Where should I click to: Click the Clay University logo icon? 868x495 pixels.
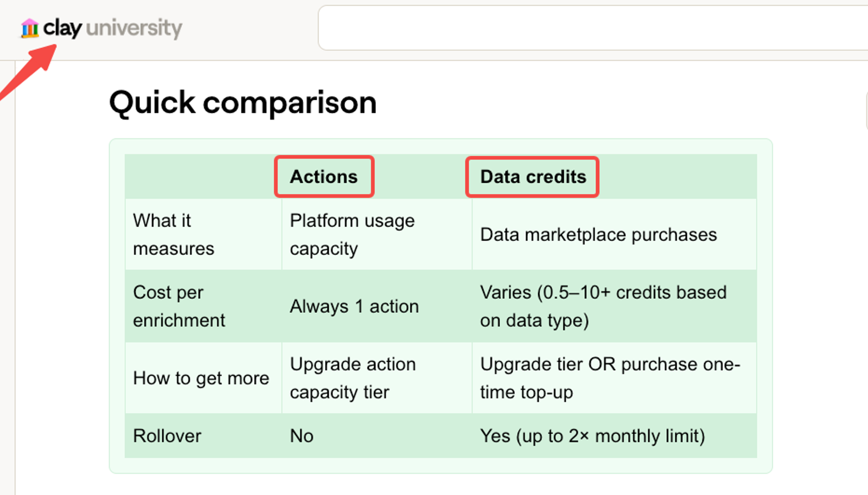tap(29, 28)
